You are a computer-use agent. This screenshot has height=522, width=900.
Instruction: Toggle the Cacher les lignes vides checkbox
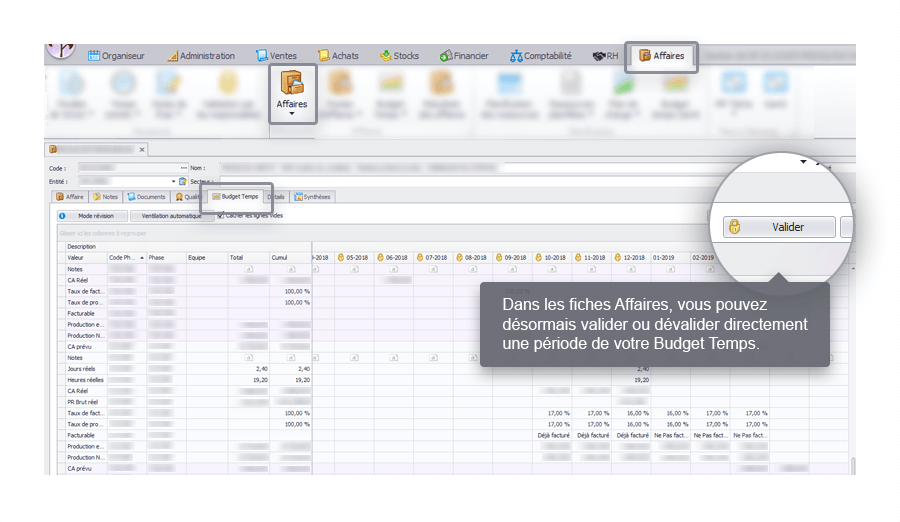(x=220, y=215)
